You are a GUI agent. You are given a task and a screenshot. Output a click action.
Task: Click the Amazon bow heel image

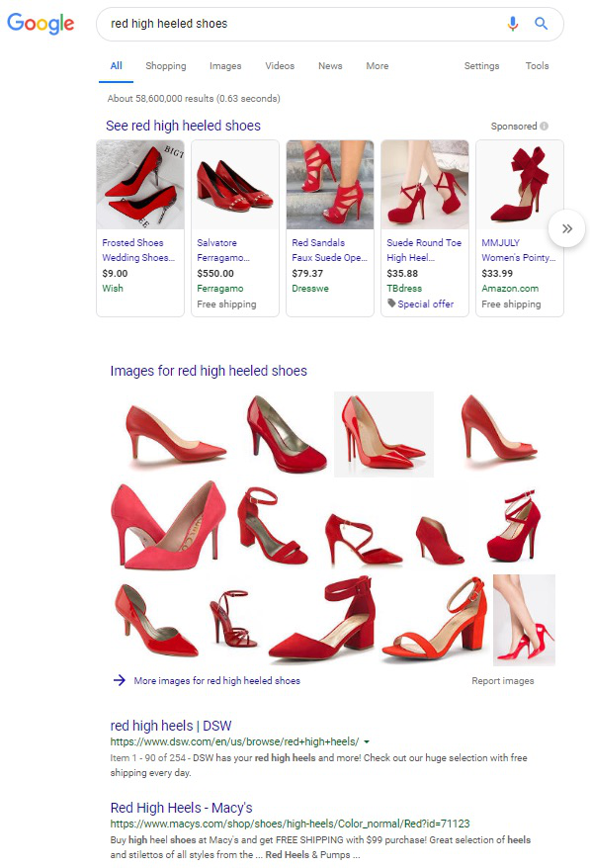(520, 185)
